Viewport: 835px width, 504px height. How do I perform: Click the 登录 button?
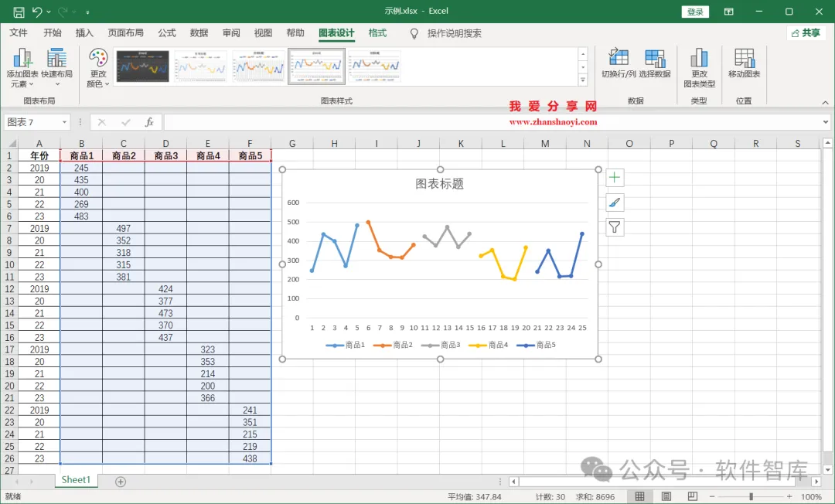point(695,12)
